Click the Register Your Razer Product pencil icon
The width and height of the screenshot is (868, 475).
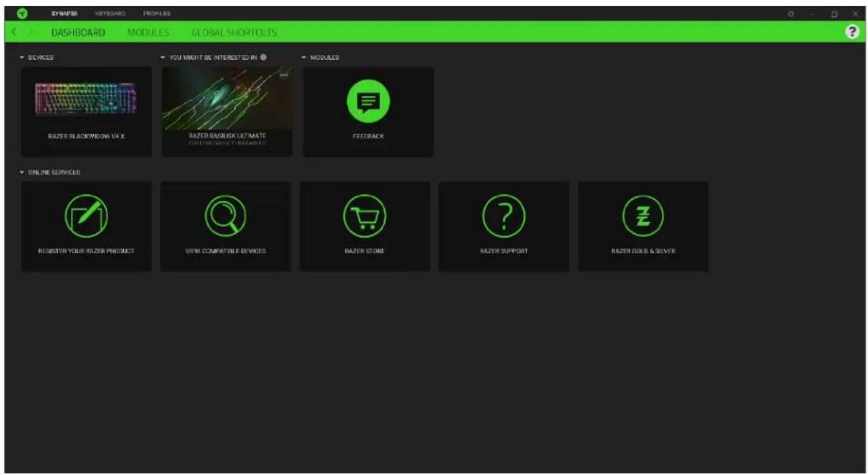86,216
